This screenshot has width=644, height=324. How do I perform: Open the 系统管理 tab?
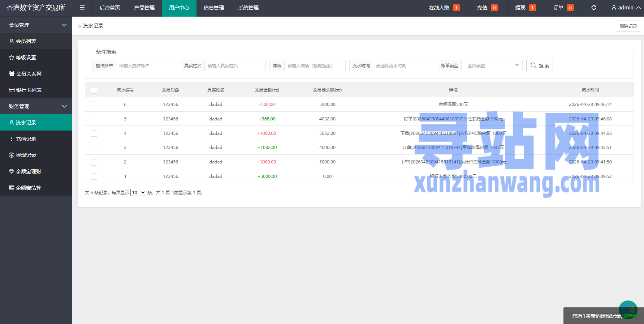[248, 8]
